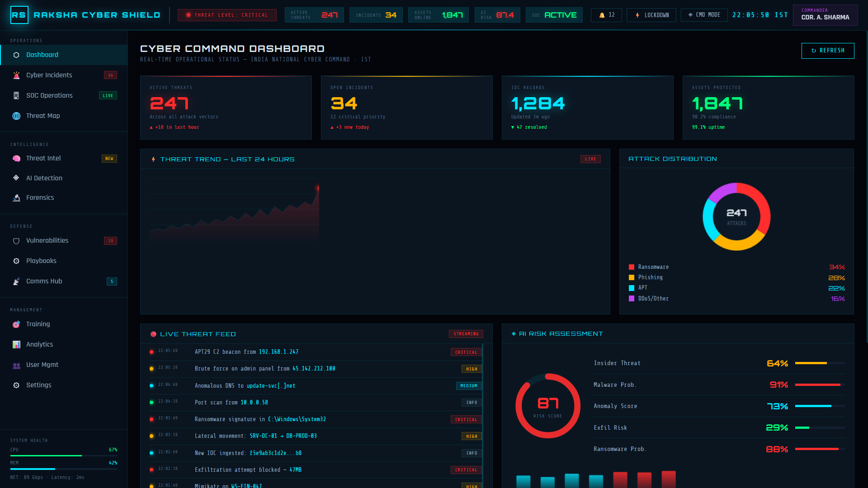Click the red Ransomware legend swatch
868x488 pixels.
632,267
